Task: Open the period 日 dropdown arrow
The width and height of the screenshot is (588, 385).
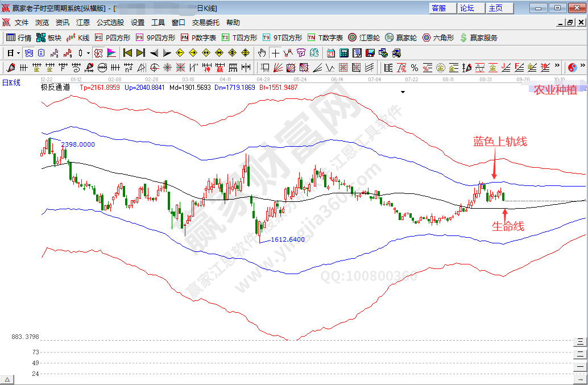Action: 18,53
